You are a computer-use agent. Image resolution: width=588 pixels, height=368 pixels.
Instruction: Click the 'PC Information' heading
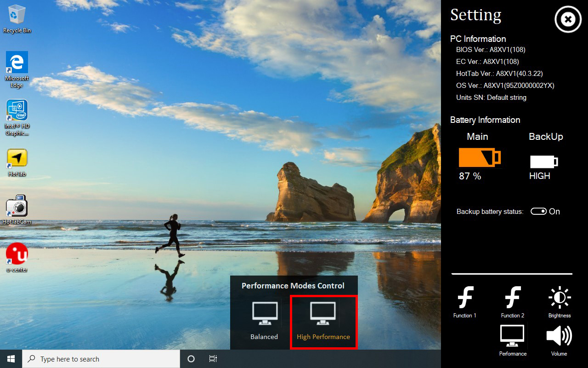[478, 39]
